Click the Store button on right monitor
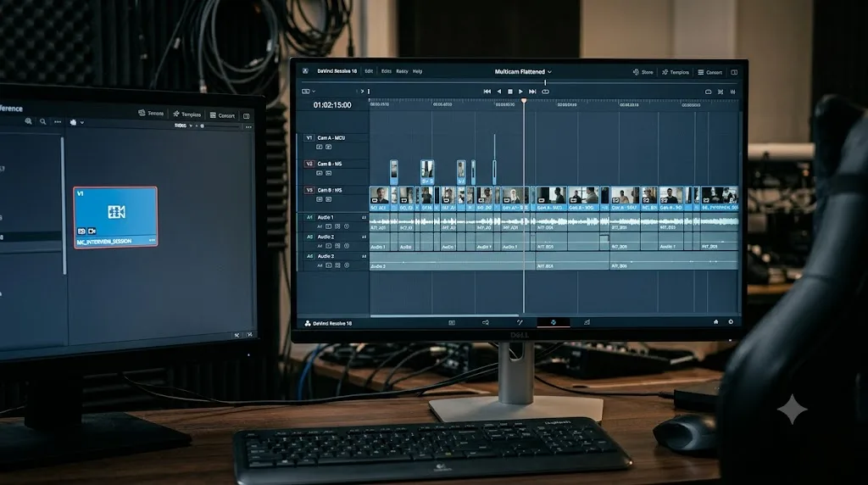Image resolution: width=868 pixels, height=485 pixels. click(643, 72)
